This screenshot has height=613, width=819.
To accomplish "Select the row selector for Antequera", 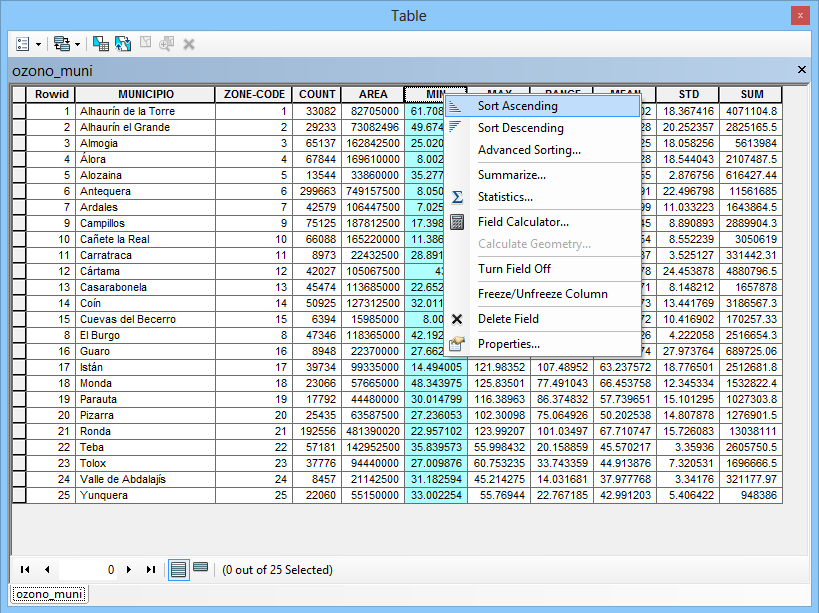I will [x=18, y=191].
